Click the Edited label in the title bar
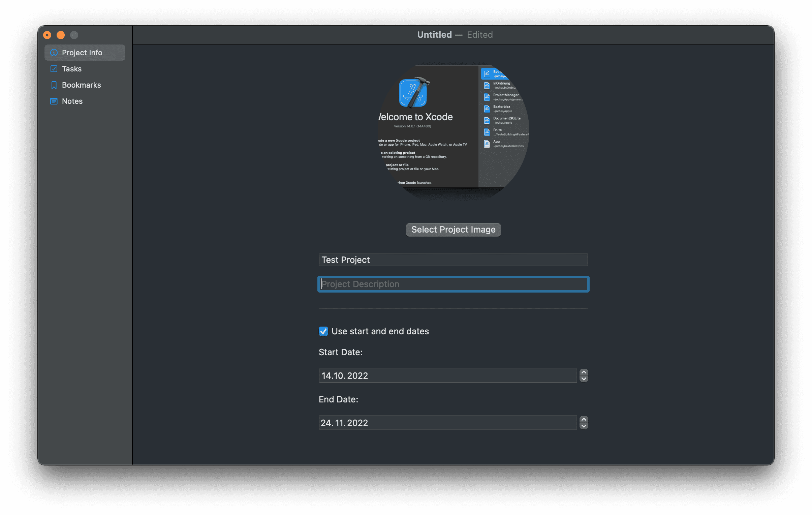Image resolution: width=812 pixels, height=515 pixels. 480,35
